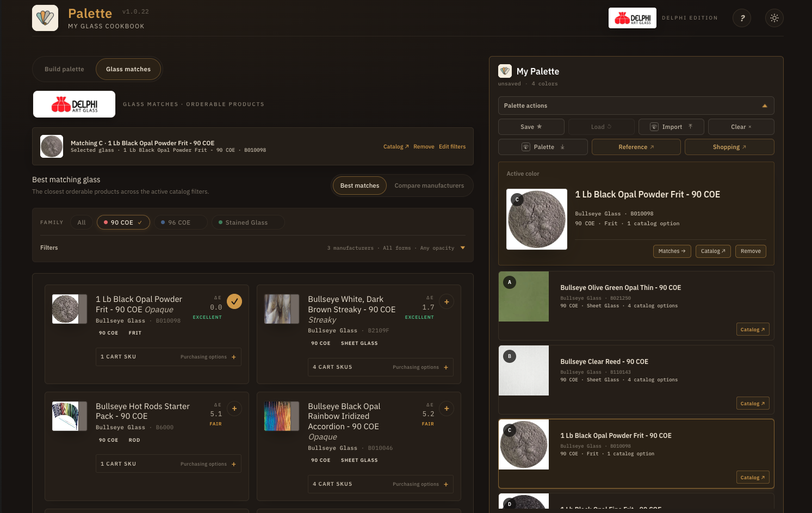This screenshot has width=812, height=513.
Task: Click the Delphi Art Glass matches logo banner
Action: pyautogui.click(x=74, y=104)
